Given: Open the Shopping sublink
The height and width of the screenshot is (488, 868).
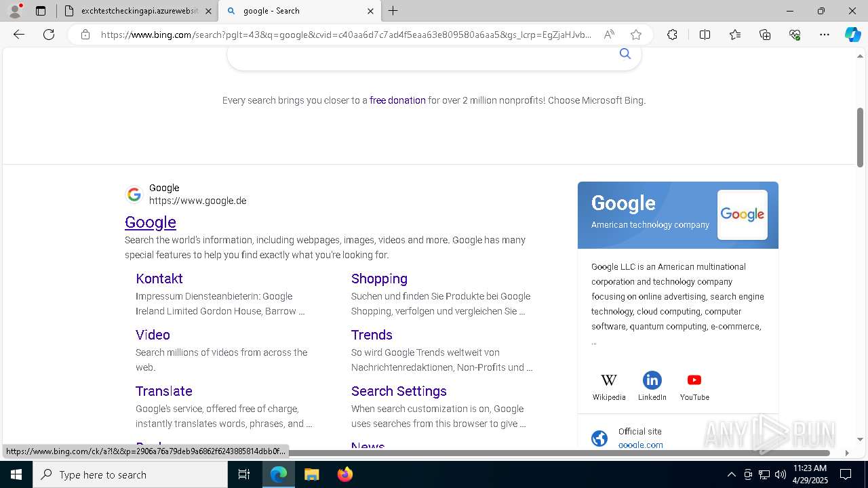Looking at the screenshot, I should [x=379, y=279].
